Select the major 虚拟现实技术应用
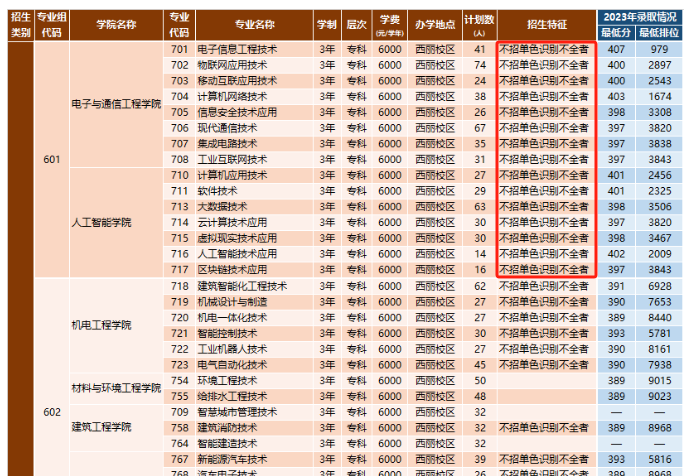688x476 pixels. pyautogui.click(x=254, y=238)
